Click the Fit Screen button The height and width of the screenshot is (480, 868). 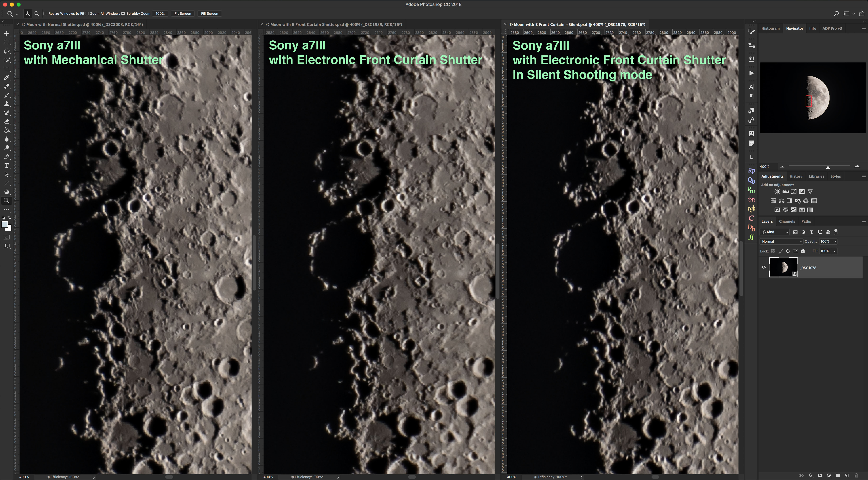pos(183,14)
